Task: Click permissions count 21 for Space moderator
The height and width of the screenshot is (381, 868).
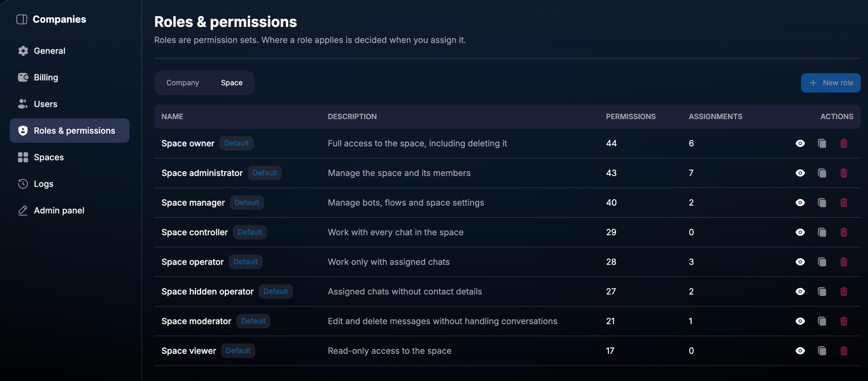Action: [x=610, y=321]
